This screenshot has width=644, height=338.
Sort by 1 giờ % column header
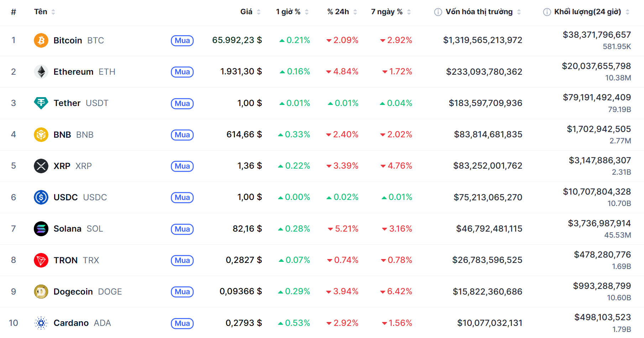(x=292, y=12)
